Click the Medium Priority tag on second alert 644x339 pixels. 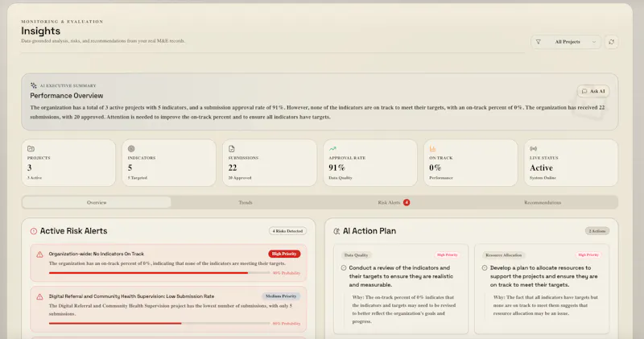[281, 296]
